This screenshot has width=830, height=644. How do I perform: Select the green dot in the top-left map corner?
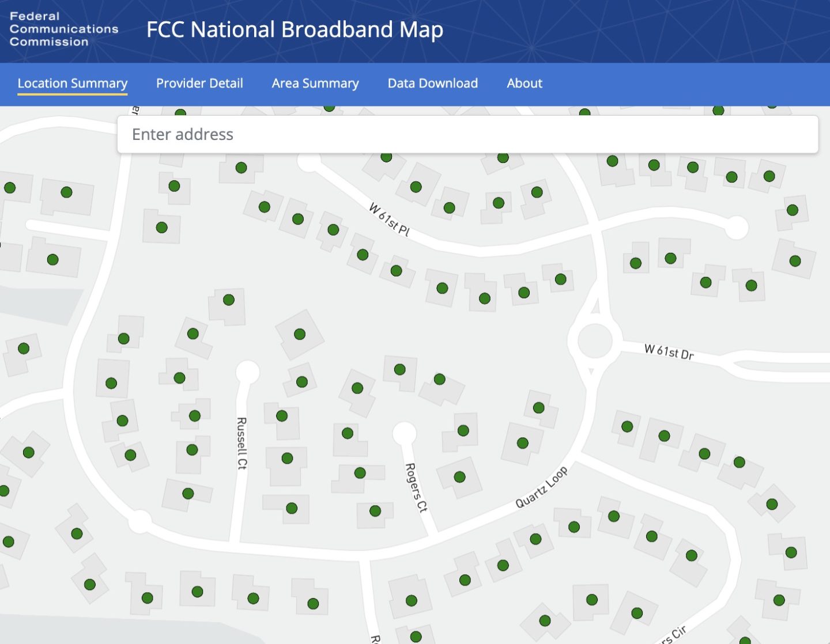pos(10,187)
